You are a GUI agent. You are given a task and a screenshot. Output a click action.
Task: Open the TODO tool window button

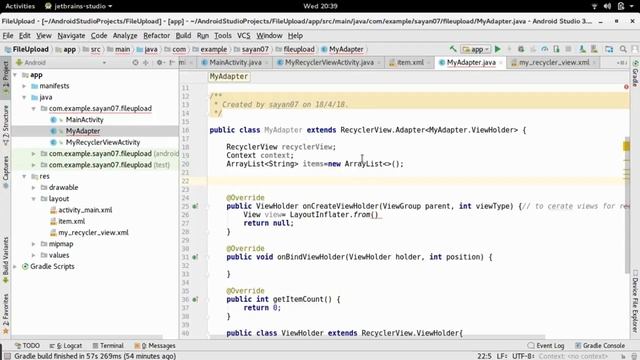(27, 346)
